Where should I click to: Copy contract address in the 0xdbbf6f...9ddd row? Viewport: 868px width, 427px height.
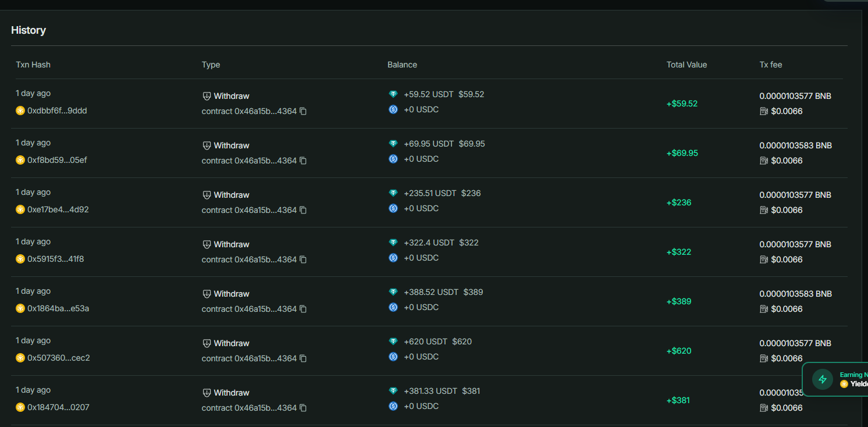303,111
